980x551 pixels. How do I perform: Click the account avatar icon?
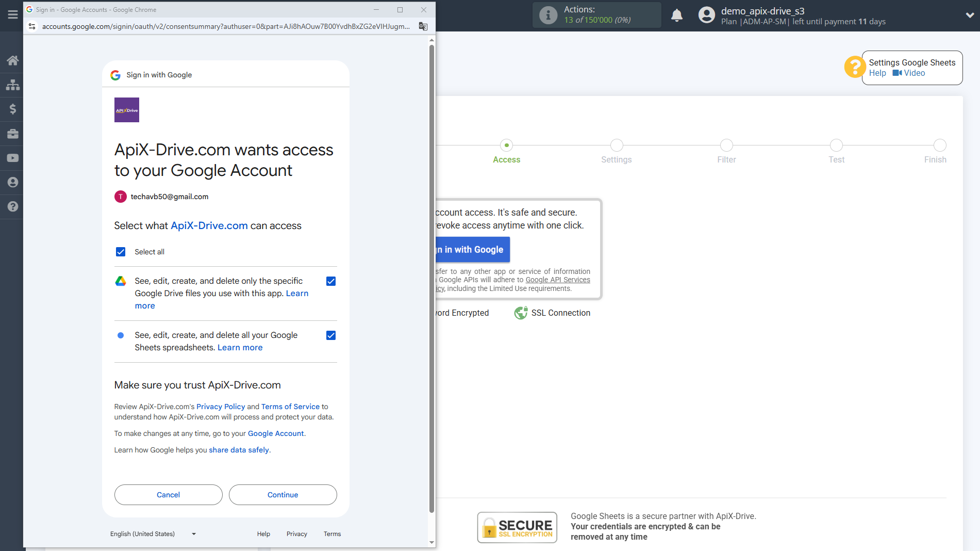tap(706, 15)
